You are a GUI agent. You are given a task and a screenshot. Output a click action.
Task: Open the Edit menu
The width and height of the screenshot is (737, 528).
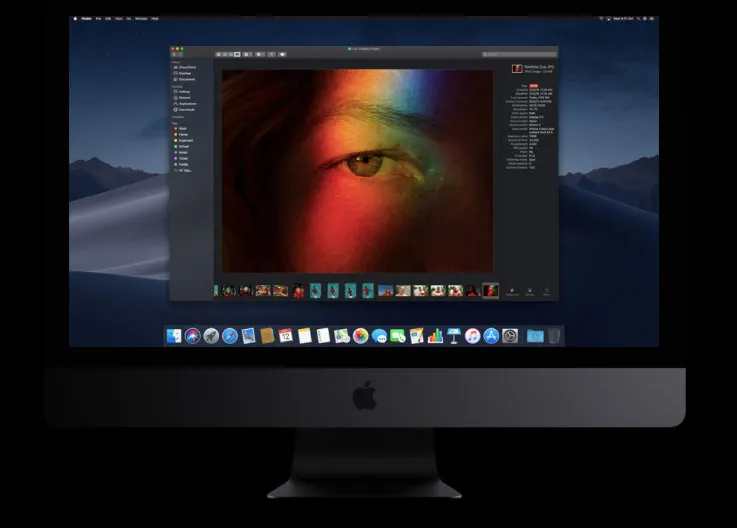point(108,19)
